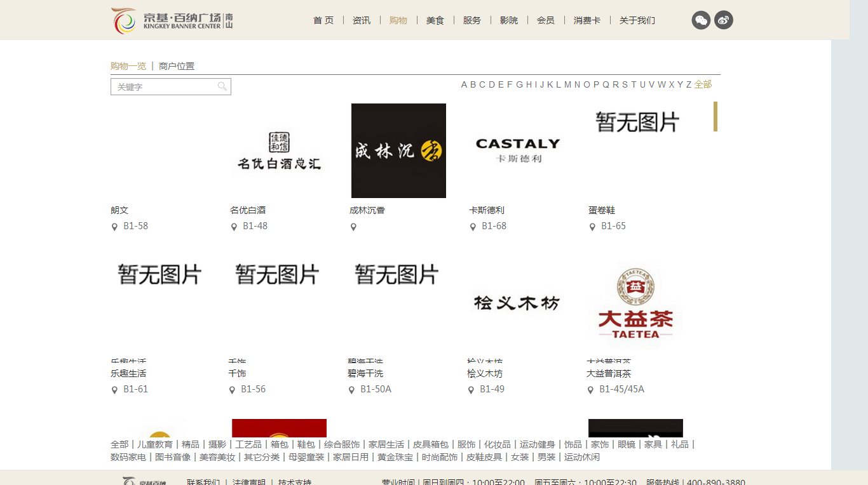Open the 黄金珠宝 category link

click(394, 456)
